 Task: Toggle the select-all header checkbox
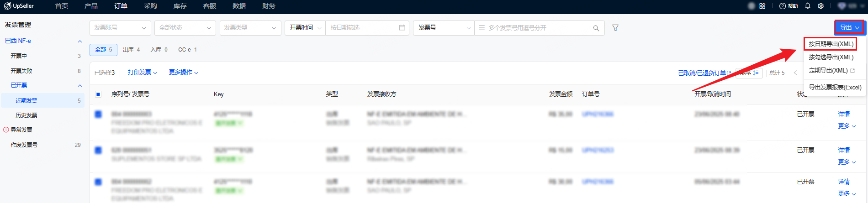[x=98, y=94]
